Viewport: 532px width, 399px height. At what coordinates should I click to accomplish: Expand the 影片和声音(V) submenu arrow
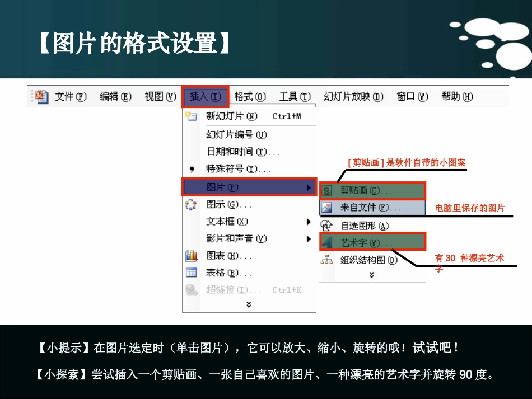click(309, 238)
